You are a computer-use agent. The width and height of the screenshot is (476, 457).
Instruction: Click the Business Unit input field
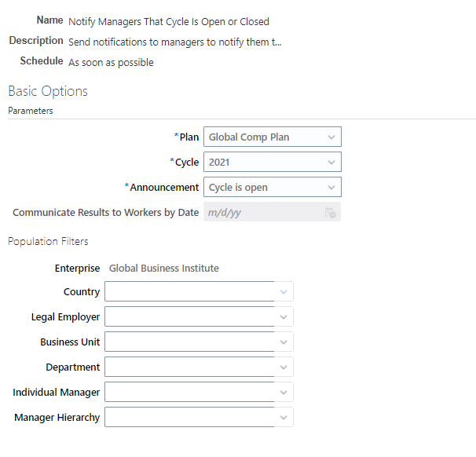coord(189,342)
